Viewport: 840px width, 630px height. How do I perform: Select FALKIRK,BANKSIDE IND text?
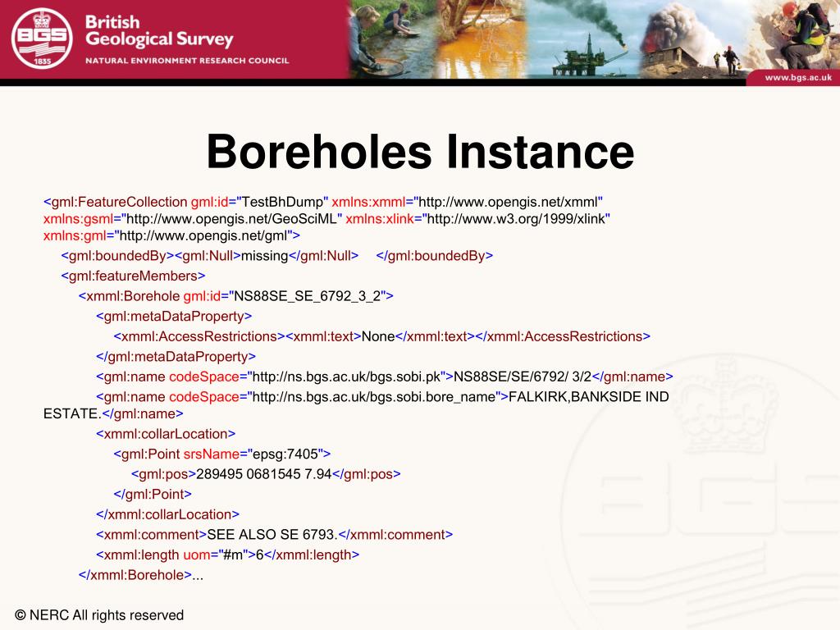pos(589,397)
